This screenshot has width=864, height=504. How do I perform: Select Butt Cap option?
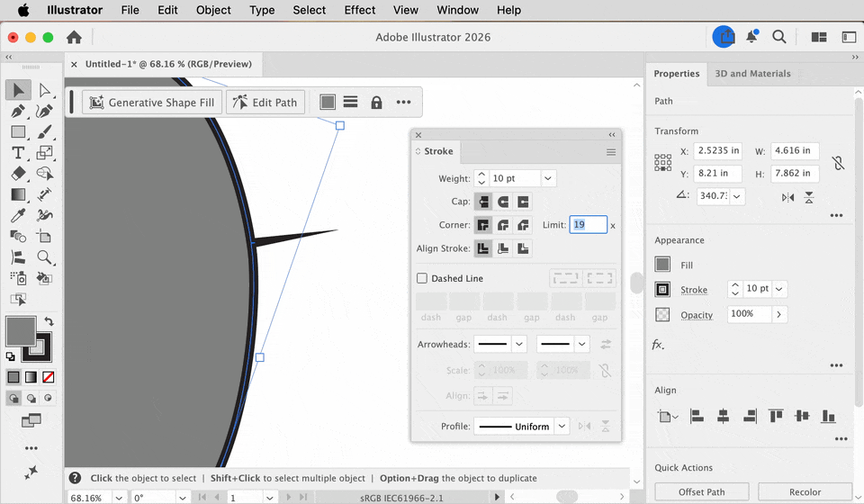[483, 202]
